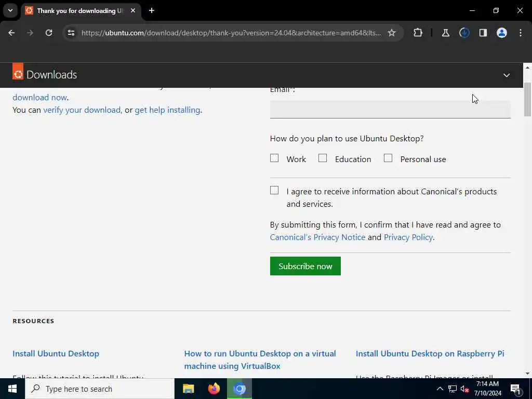Click the taskbar search box
532x399 pixels.
[x=99, y=389]
